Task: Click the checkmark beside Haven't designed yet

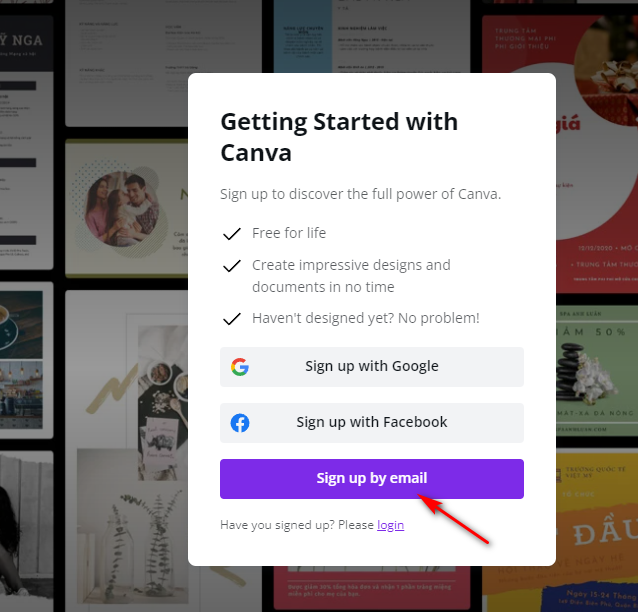Action: pos(232,319)
